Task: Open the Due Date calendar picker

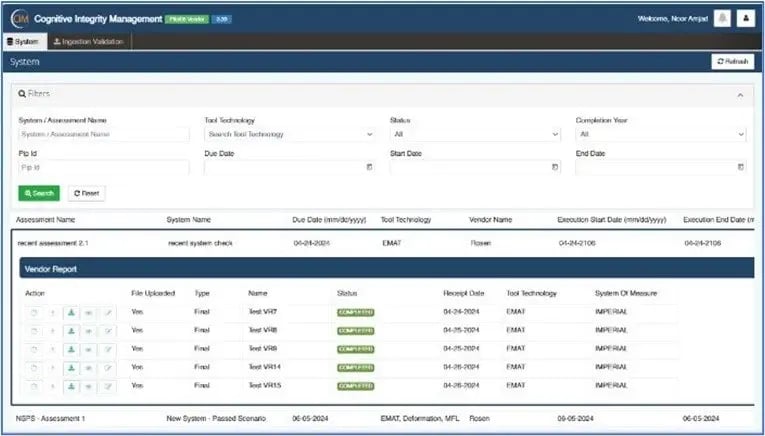Action: [x=369, y=167]
